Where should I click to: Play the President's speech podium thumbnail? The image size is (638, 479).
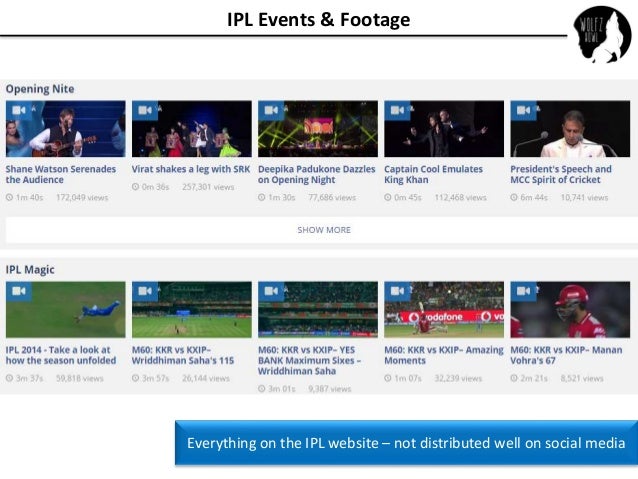570,129
